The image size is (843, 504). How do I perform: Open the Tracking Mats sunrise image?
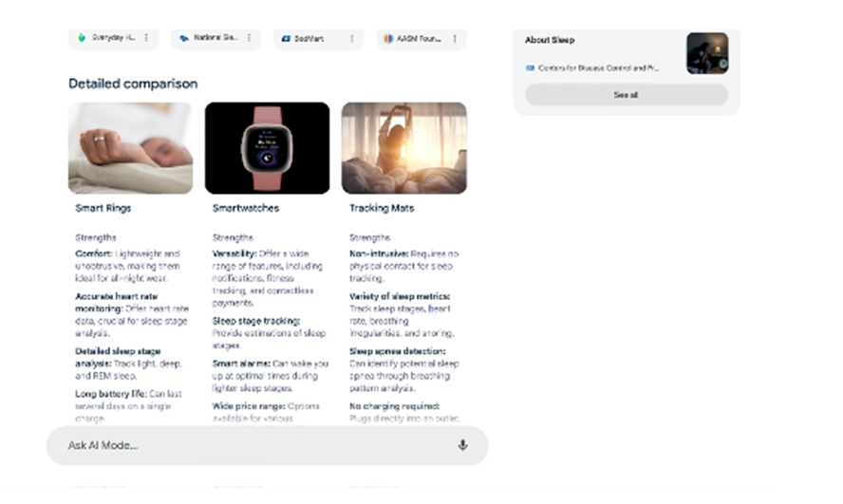pos(403,148)
